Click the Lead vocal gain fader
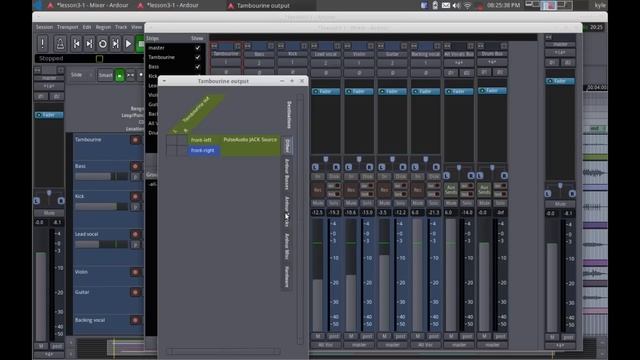640x360 pixels. [318, 276]
